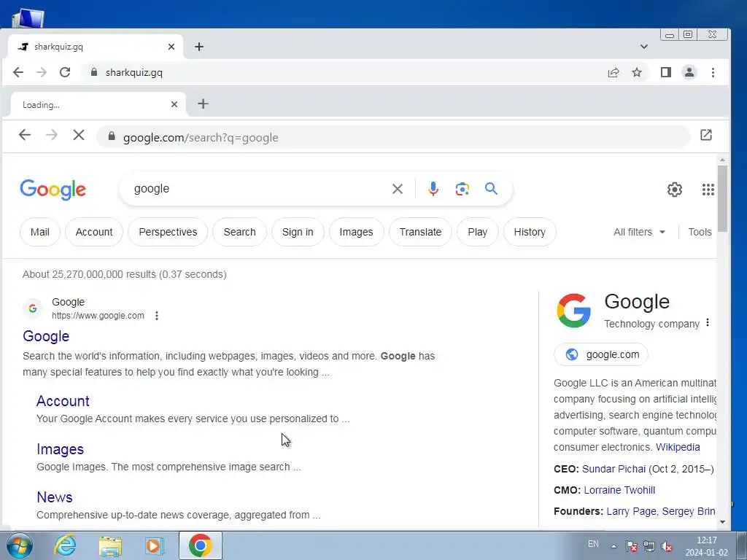
Task: Open the Chrome side panel
Action: point(666,72)
